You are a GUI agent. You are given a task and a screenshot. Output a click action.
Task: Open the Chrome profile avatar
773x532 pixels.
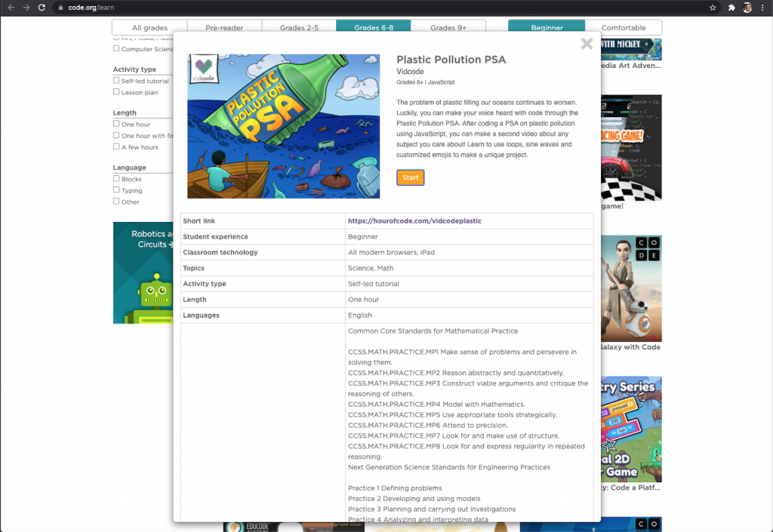pyautogui.click(x=747, y=8)
